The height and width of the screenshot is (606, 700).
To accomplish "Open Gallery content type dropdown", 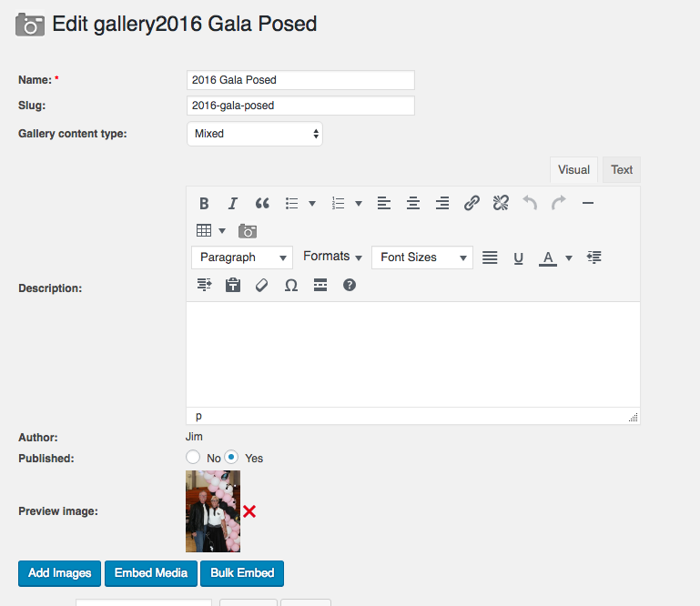I will tap(255, 134).
